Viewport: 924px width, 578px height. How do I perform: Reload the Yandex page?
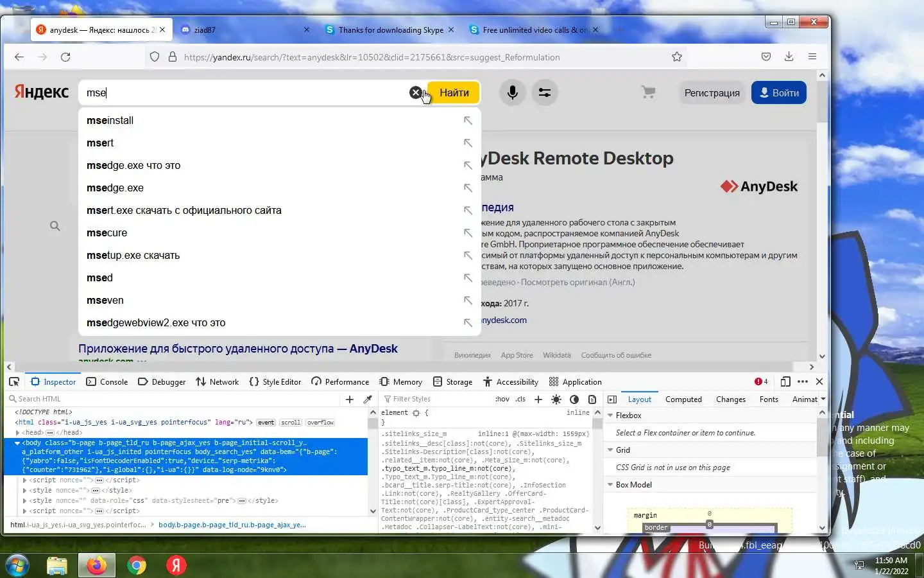[65, 57]
